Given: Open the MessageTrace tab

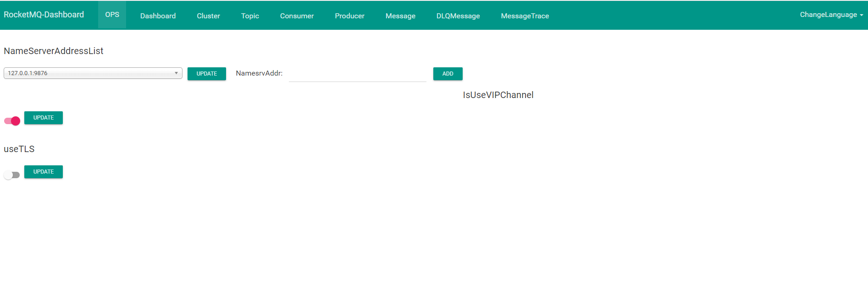Looking at the screenshot, I should (x=525, y=16).
